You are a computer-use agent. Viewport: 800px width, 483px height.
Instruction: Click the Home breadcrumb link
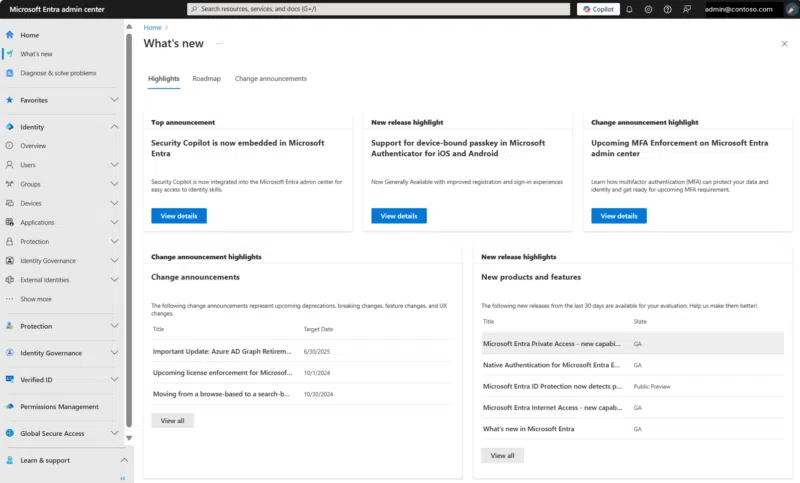[153, 28]
